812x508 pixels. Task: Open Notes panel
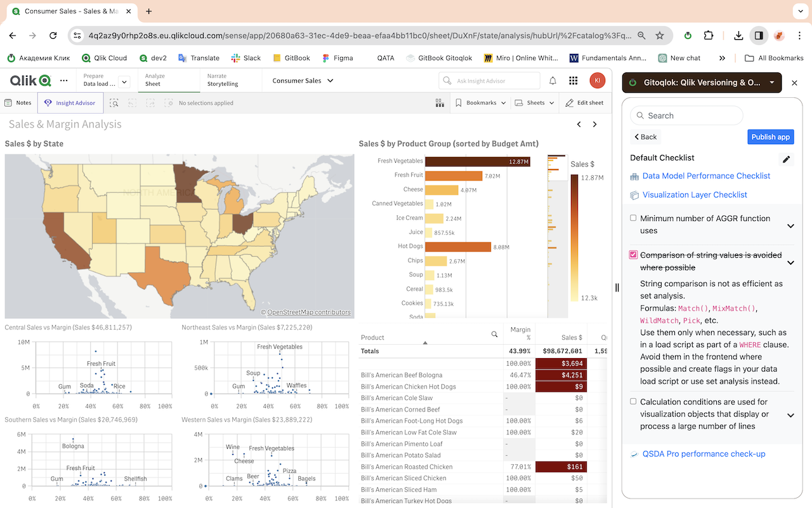(x=18, y=103)
